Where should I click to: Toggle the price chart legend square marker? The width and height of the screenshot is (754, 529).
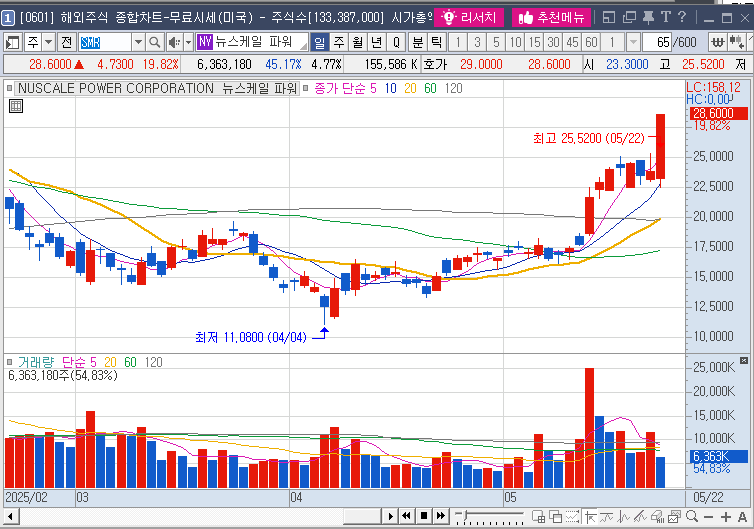click(x=9, y=88)
